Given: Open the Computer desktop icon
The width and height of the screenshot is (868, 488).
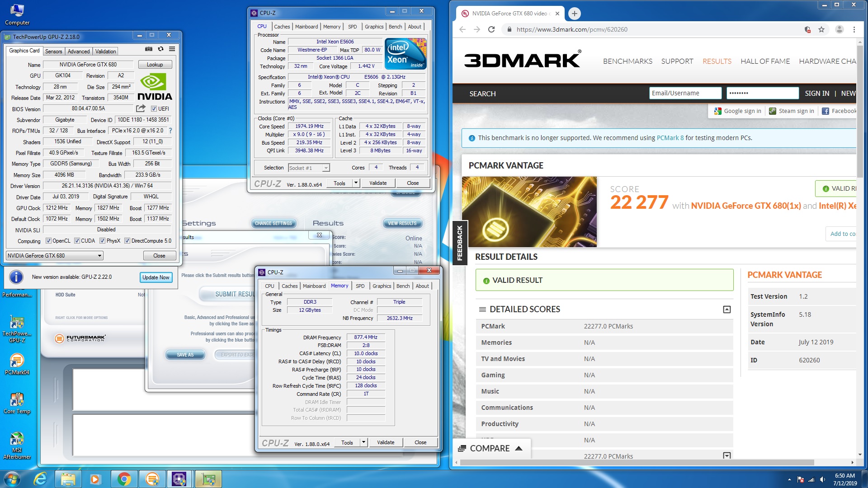Looking at the screenshot, I should [x=17, y=14].
